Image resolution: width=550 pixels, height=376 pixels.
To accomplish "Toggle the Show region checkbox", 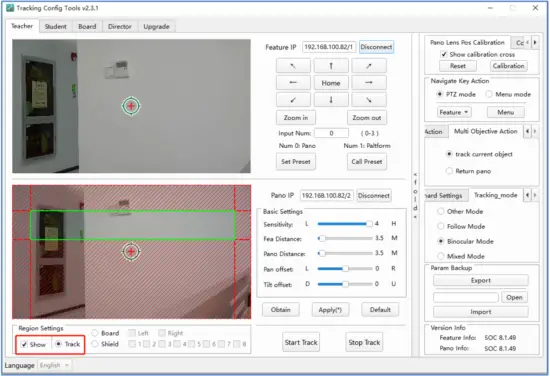I will click(24, 344).
